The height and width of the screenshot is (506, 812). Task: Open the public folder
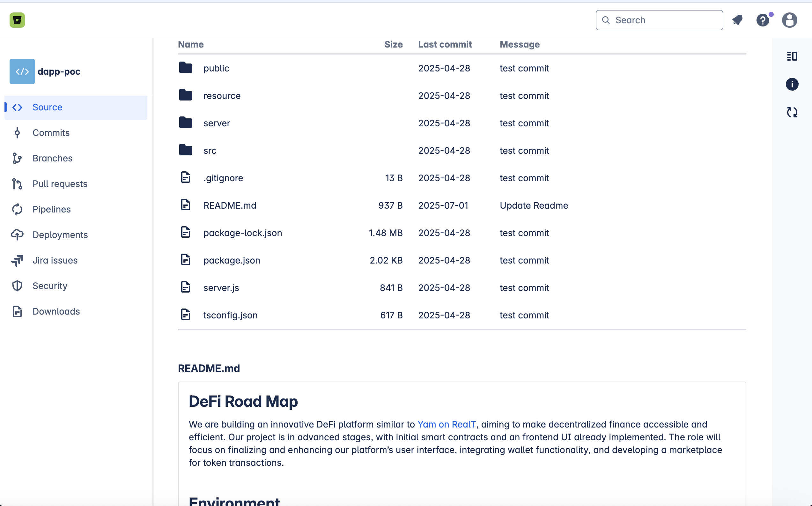point(216,68)
